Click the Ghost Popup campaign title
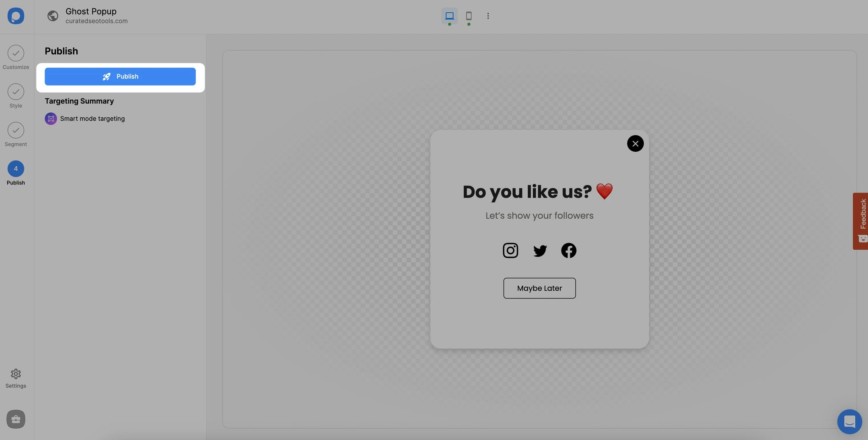Image resolution: width=868 pixels, height=440 pixels. coord(91,11)
